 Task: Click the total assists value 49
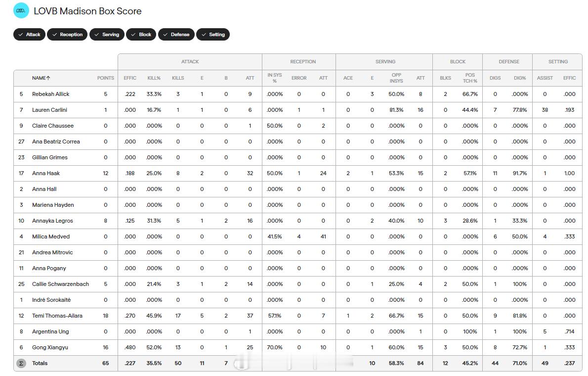(x=545, y=363)
